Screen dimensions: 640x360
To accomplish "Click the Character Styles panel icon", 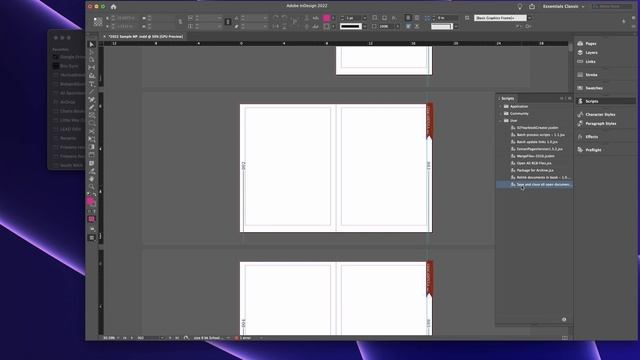I will [x=580, y=114].
